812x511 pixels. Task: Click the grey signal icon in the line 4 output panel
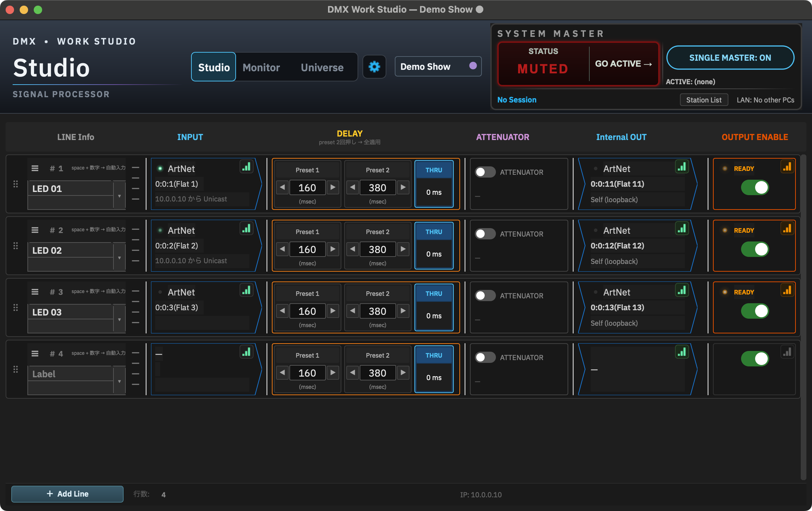tap(787, 352)
